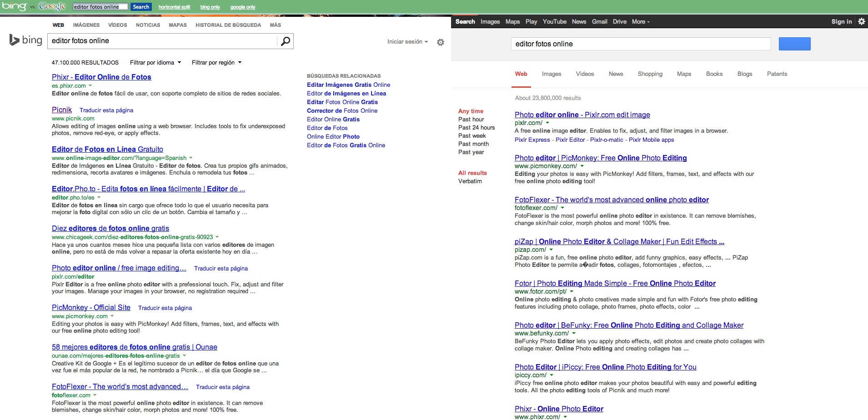This screenshot has height=420, width=868.
Task: Open Google settings gear icon
Action: click(861, 21)
